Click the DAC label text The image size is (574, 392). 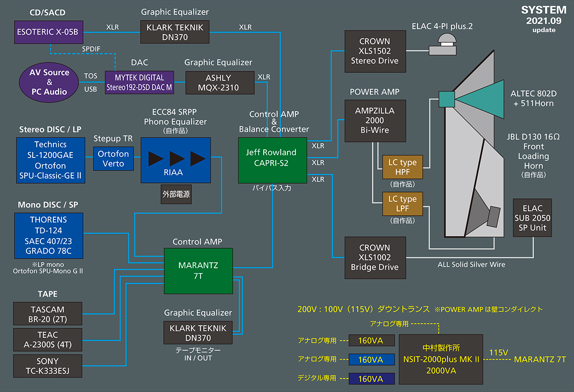[139, 63]
